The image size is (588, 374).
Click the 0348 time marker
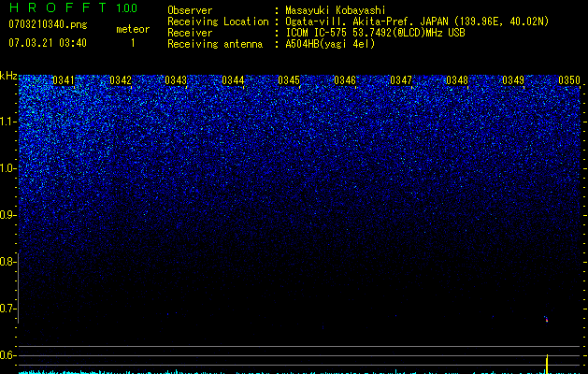(x=457, y=80)
